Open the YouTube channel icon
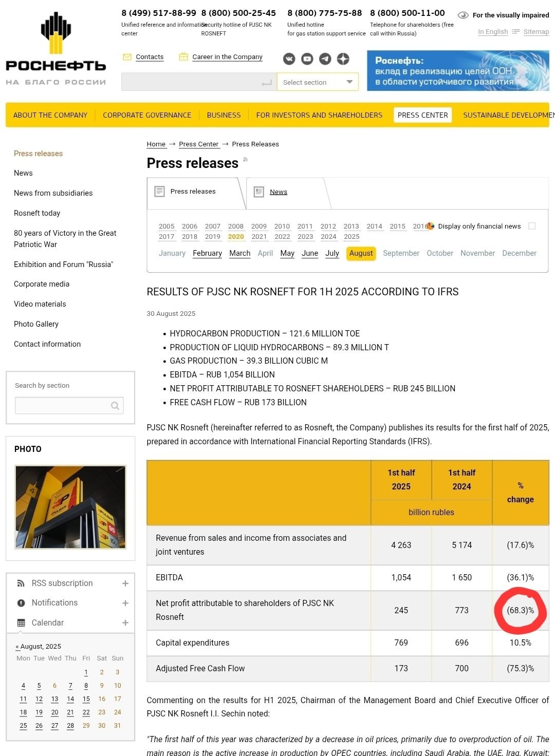Image resolution: width=555 pixels, height=756 pixels. click(x=307, y=59)
